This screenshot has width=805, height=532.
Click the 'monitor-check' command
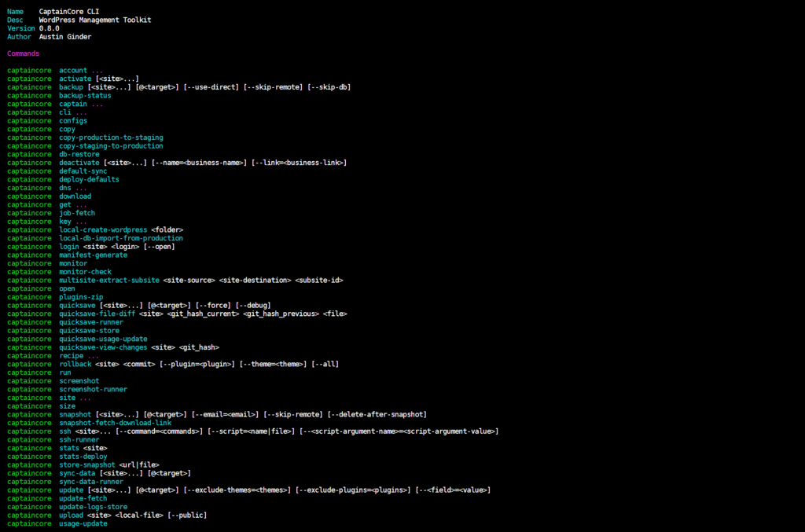click(x=85, y=272)
